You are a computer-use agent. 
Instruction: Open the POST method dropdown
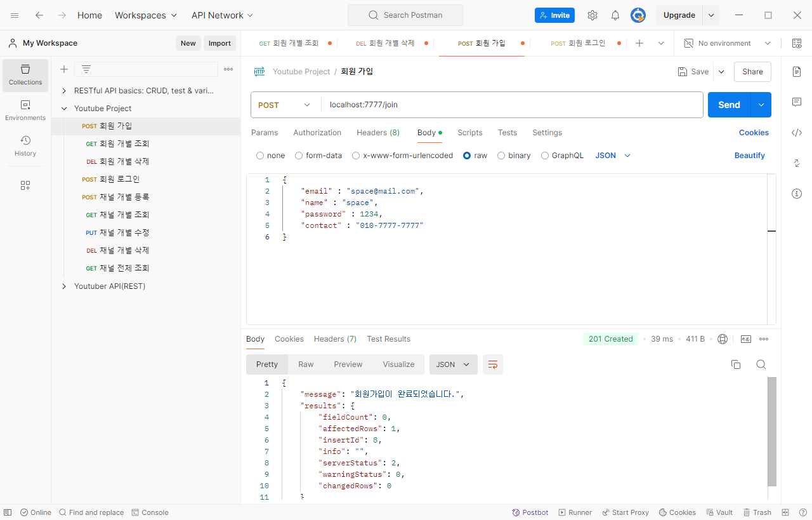point(284,105)
